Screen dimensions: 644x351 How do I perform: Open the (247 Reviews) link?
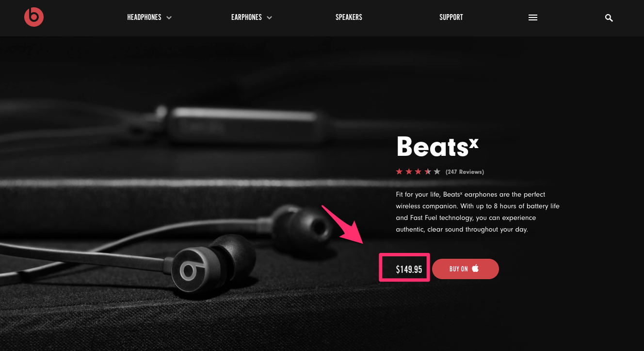[x=465, y=172]
